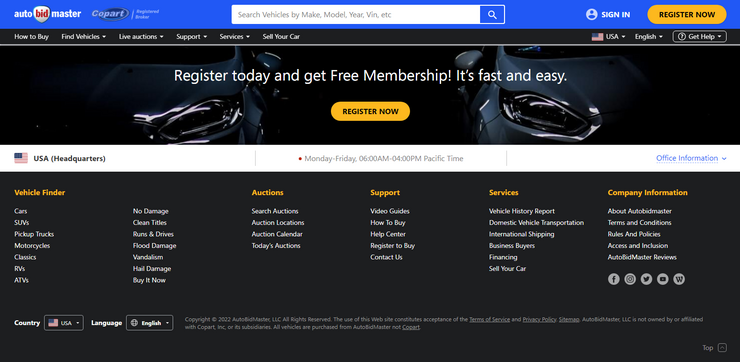Open the Runs & Drives link
The height and width of the screenshot is (362, 740).
153,234
